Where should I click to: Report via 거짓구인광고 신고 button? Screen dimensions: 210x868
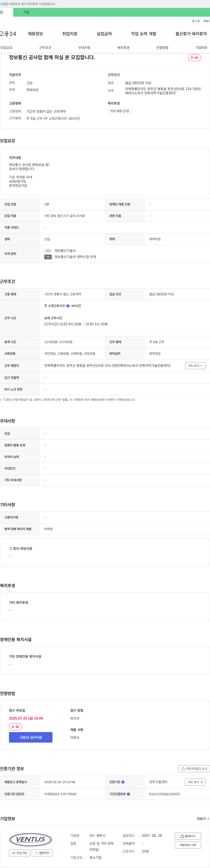(x=194, y=769)
